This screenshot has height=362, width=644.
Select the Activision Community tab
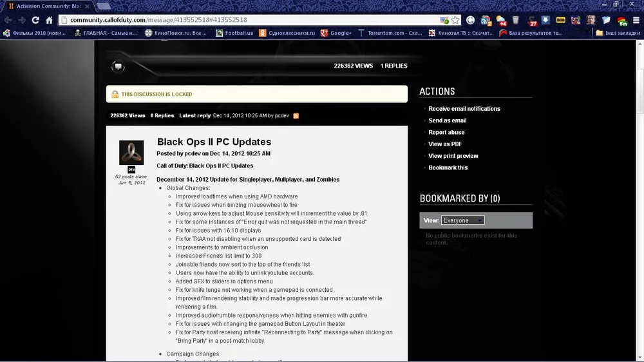coord(48,6)
